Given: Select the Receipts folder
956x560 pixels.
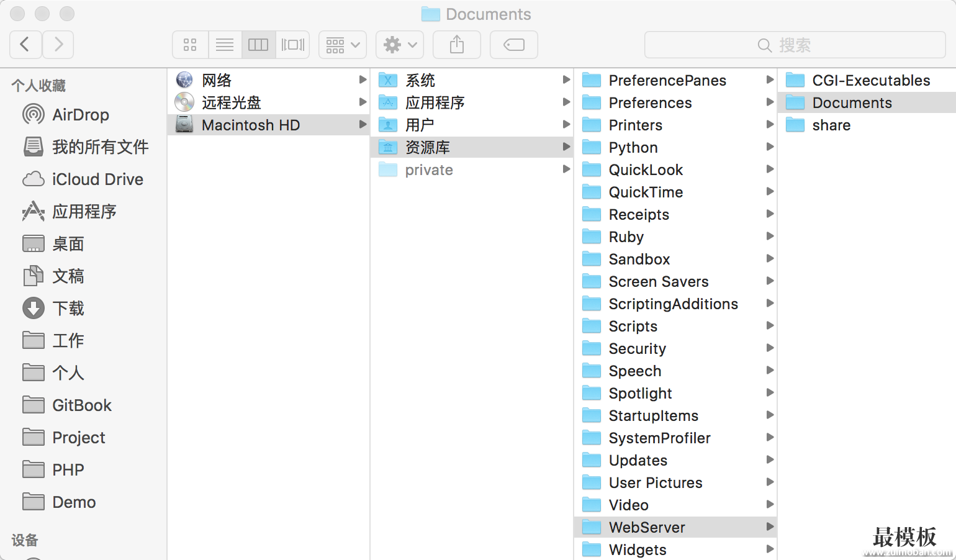Looking at the screenshot, I should tap(676, 214).
